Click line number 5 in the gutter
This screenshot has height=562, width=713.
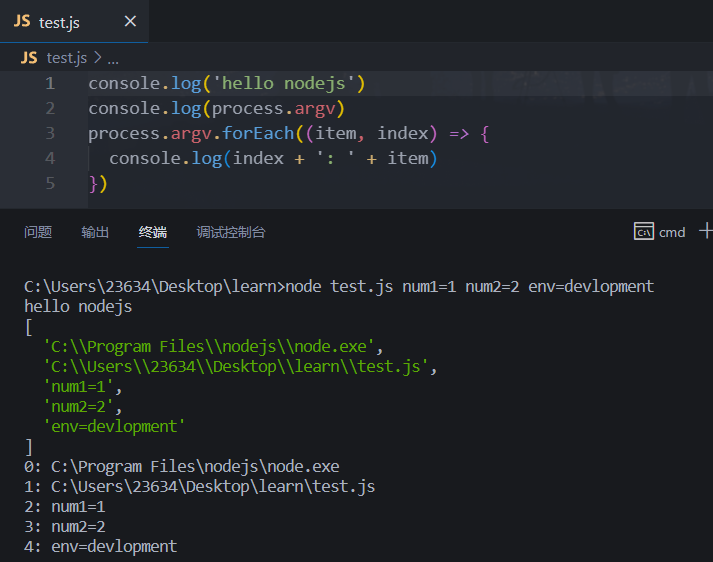click(50, 184)
